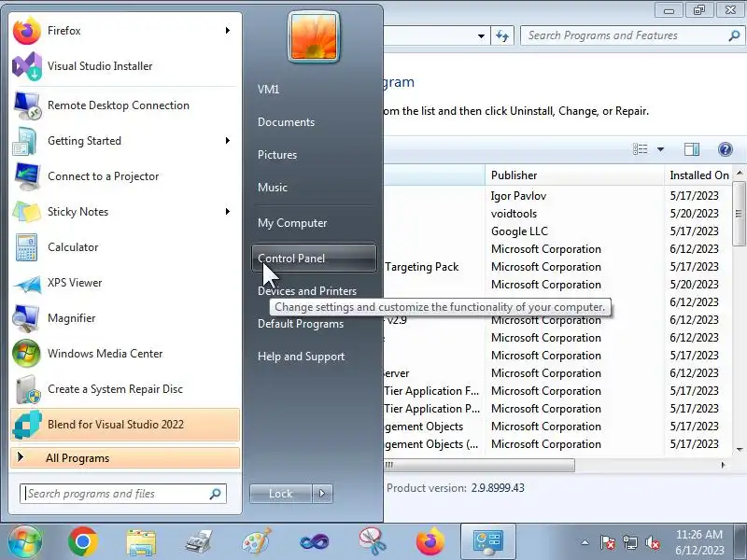Open shutdown options arrow next to Lock
The height and width of the screenshot is (560, 747).
322,494
